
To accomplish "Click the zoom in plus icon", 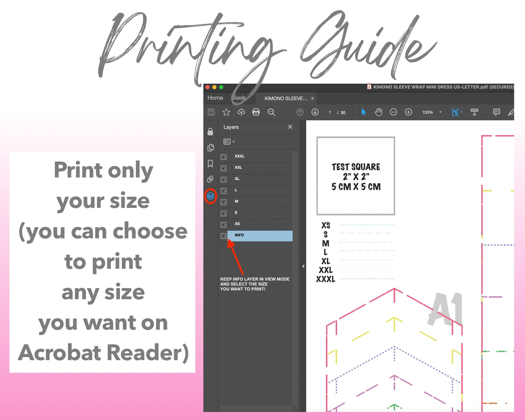I will tap(408, 112).
